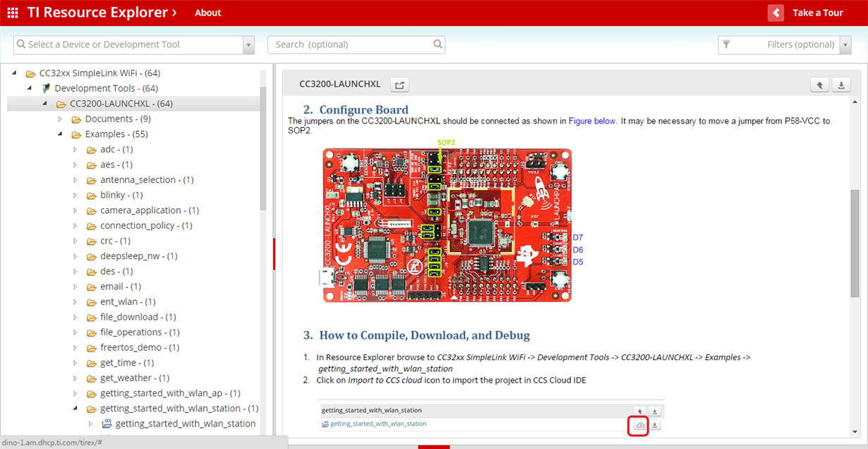Click the Take a Tour back arrow icon
The image size is (868, 449).
(776, 13)
